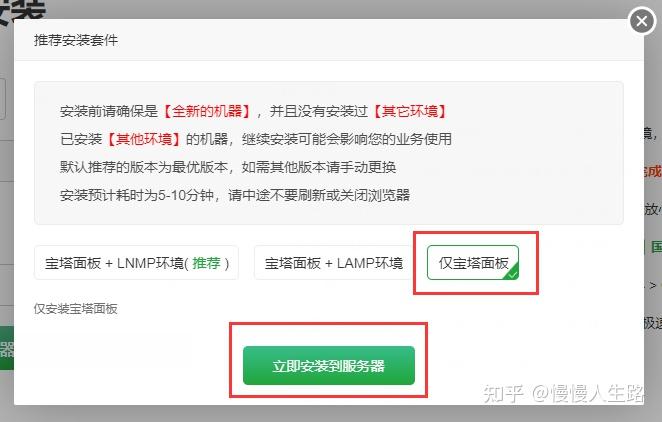Click the 推荐安装套件 dialog title
This screenshot has height=422, width=662.
(x=76, y=41)
